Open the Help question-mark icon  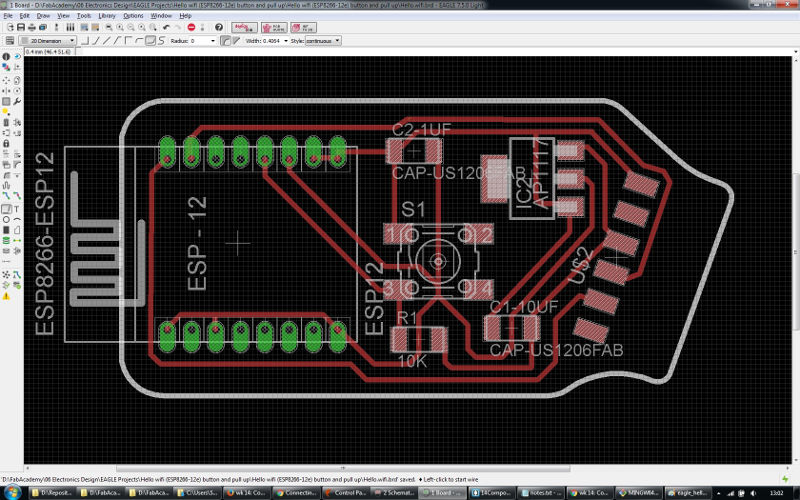[x=219, y=27]
